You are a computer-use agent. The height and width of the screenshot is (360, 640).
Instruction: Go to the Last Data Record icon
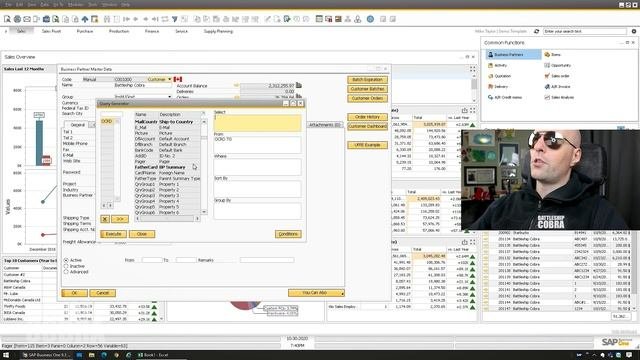point(156,19)
